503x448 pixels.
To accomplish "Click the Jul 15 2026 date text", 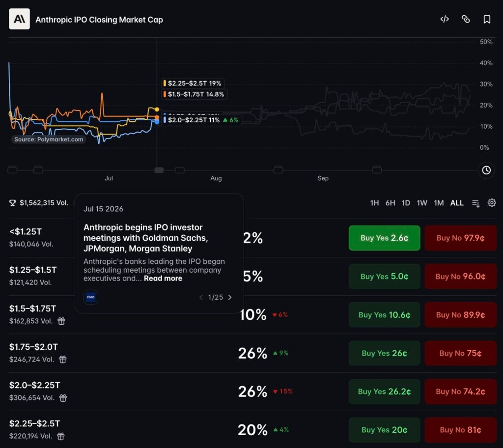I will coord(103,209).
